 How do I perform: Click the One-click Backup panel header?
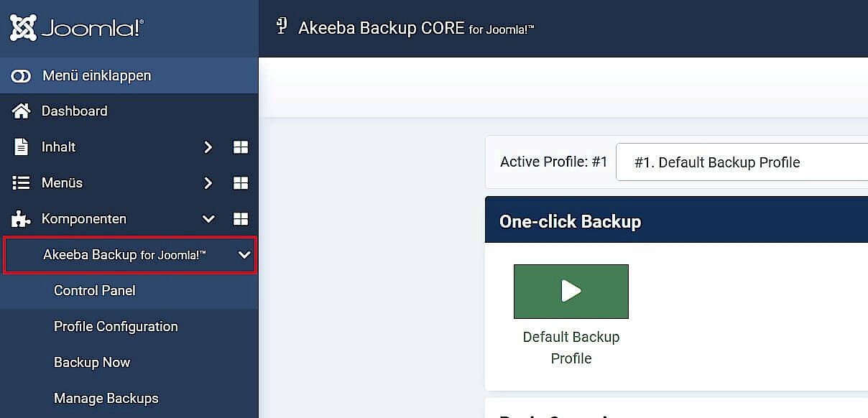[570, 220]
